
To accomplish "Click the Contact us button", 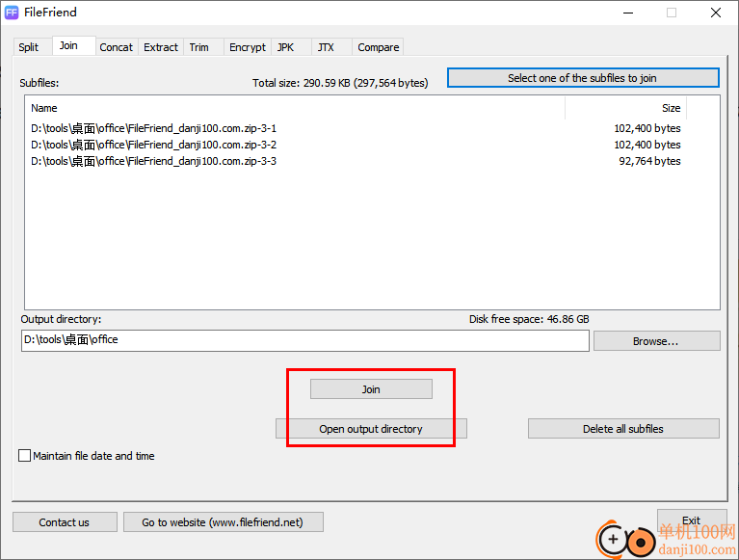I will pos(65,521).
